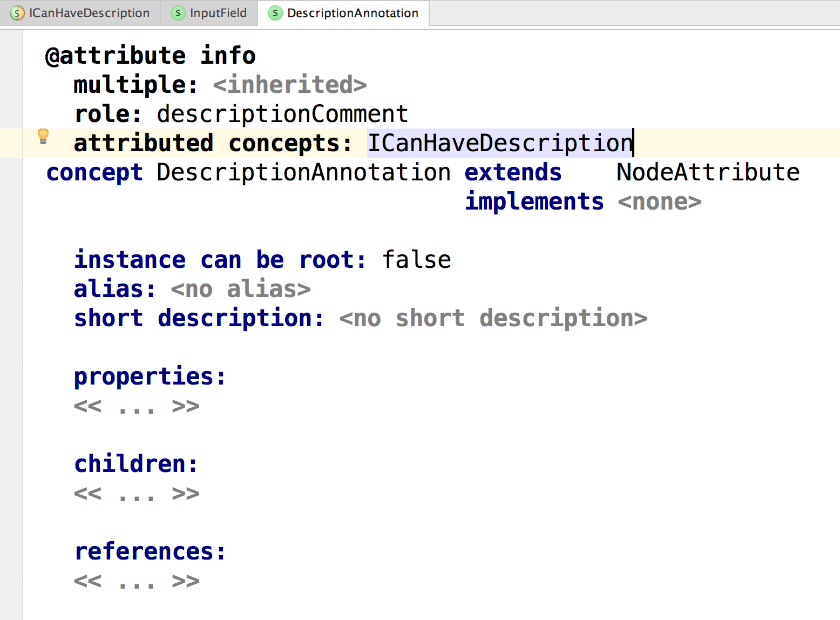Click the green concept icon on DescriptionAnnotation tab
Screen dimensions: 840x620
(275, 13)
